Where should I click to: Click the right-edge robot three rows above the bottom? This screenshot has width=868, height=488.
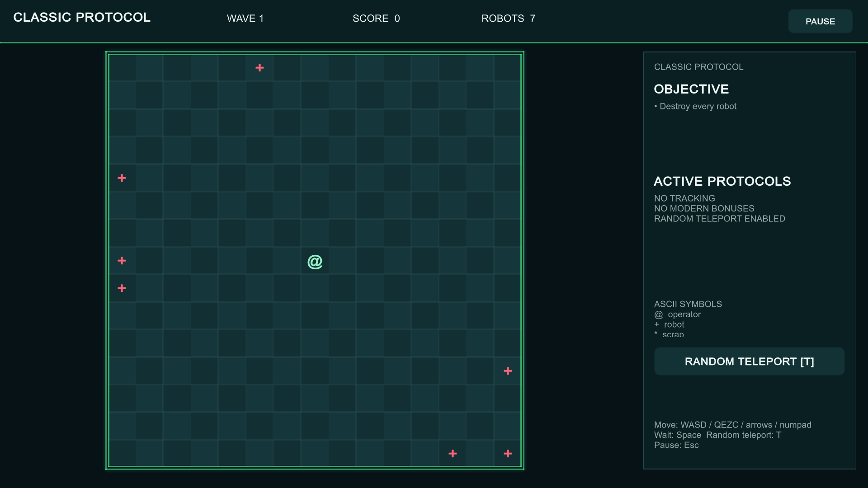click(508, 371)
